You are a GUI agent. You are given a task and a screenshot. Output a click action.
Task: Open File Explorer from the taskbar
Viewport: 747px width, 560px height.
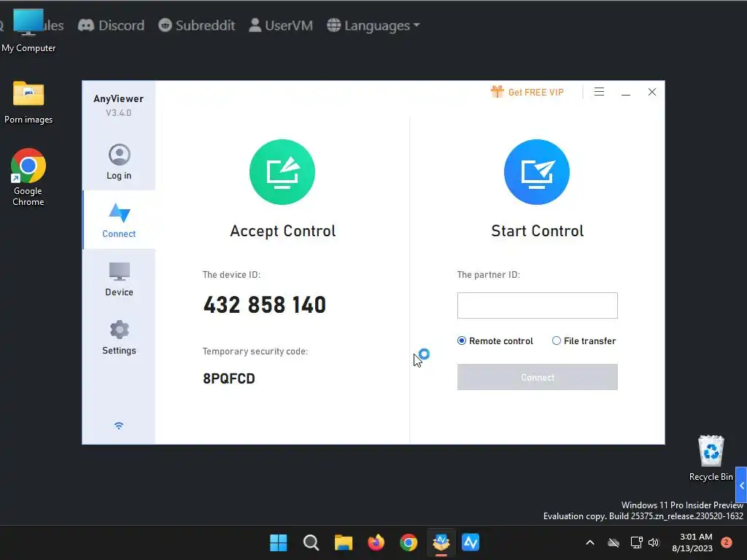343,542
